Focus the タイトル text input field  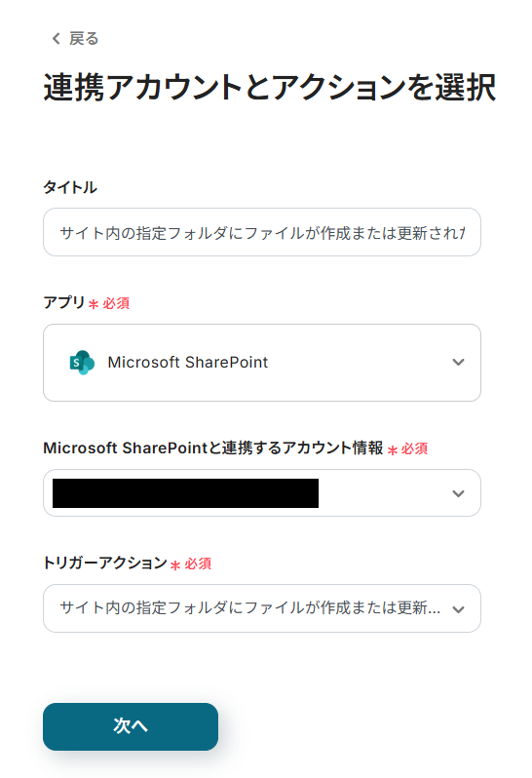point(262,232)
